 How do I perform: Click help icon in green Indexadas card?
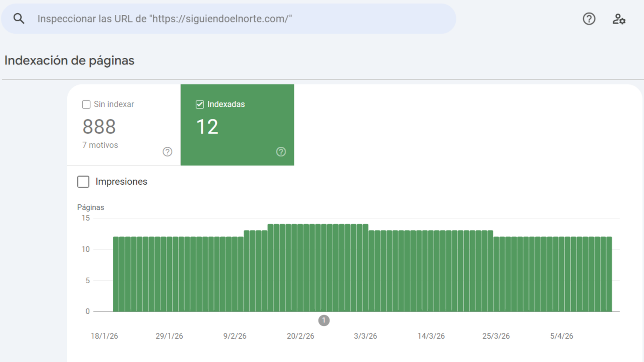pos(281,152)
